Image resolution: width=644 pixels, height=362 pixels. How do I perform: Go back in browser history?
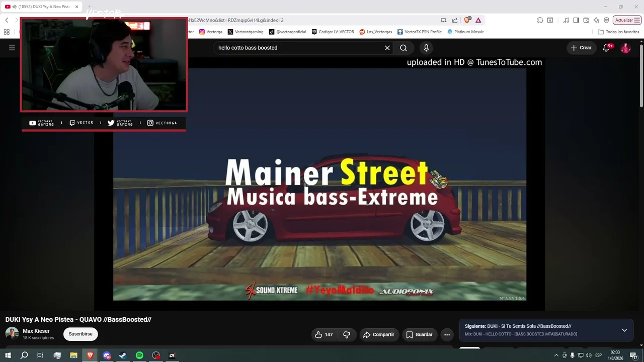pyautogui.click(x=7, y=20)
